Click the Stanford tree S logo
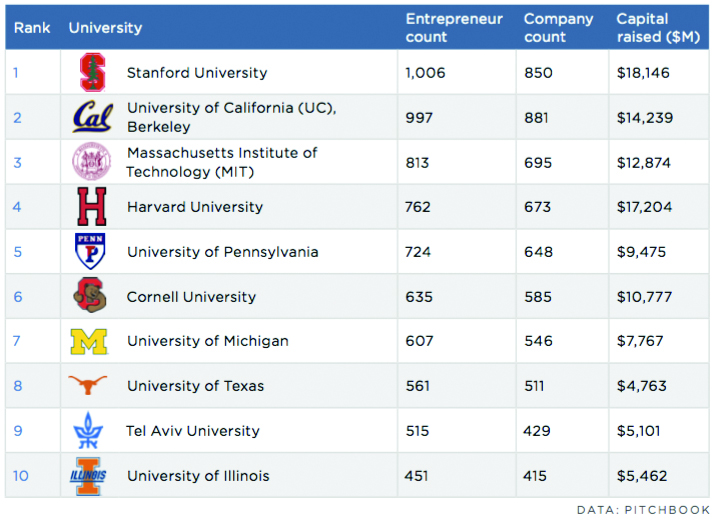 92,73
